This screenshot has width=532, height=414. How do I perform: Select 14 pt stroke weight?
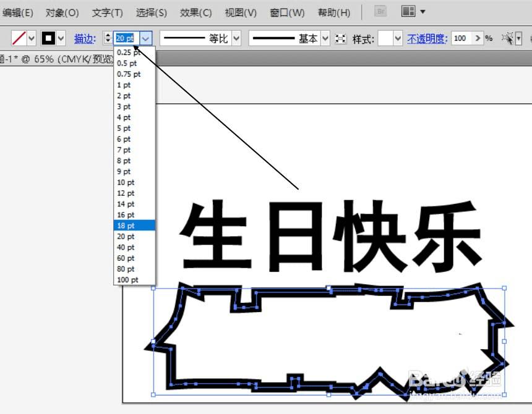[134, 205]
